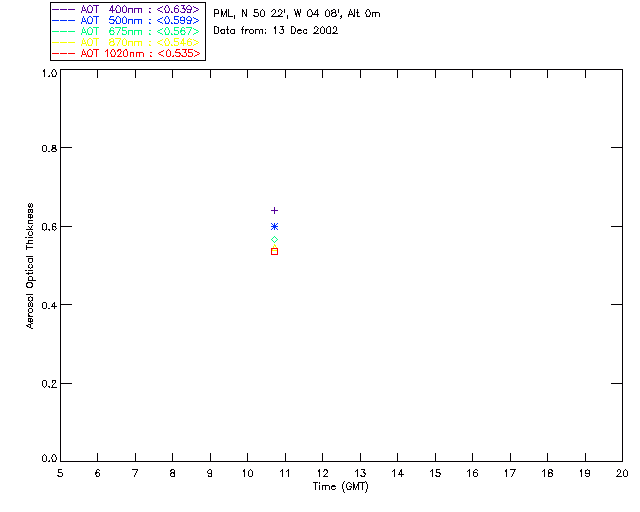Click x-axis tick label 14
Image resolution: width=640 pixels, height=512 pixels.
(398, 473)
